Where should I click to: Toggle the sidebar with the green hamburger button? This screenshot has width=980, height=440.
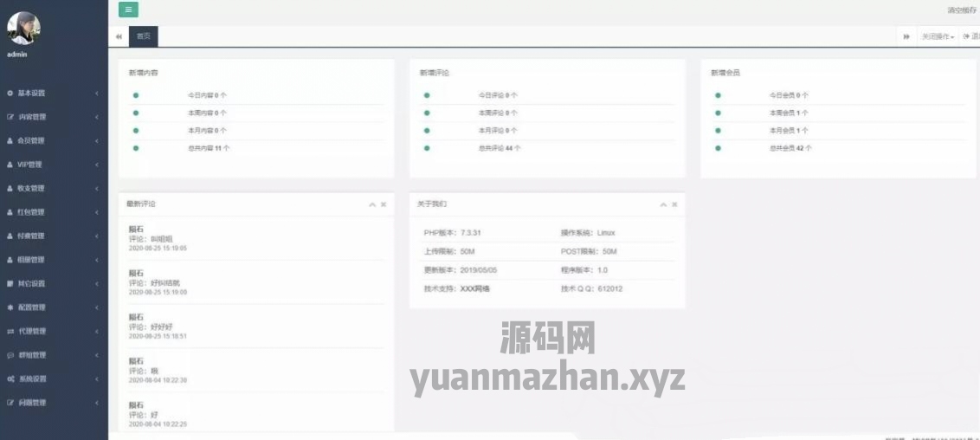(x=128, y=10)
